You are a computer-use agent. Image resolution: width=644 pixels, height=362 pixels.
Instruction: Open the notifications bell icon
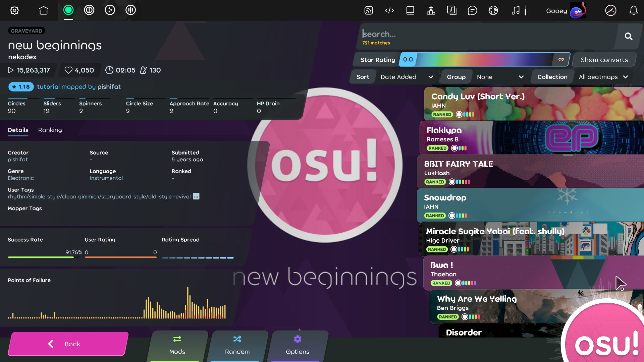634,10
